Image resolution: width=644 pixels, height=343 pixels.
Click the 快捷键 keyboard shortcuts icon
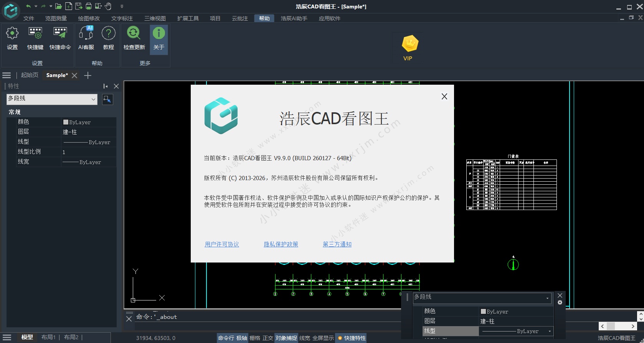35,34
